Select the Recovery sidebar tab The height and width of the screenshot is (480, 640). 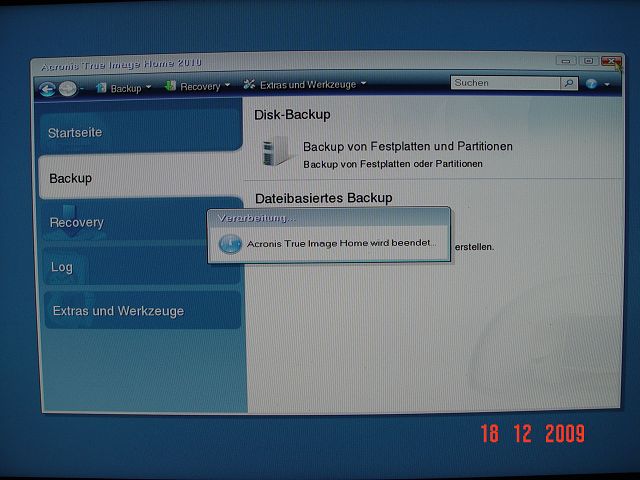pyautogui.click(x=141, y=222)
